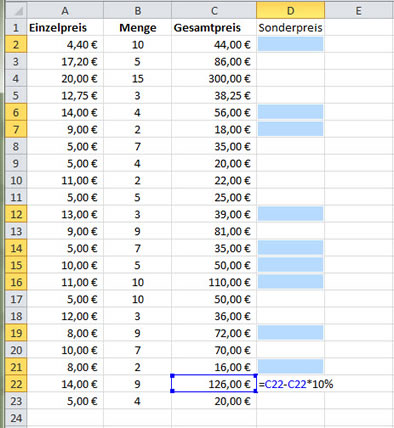
Task: Click cell with formula =C22-C22*10%
Action: (296, 384)
